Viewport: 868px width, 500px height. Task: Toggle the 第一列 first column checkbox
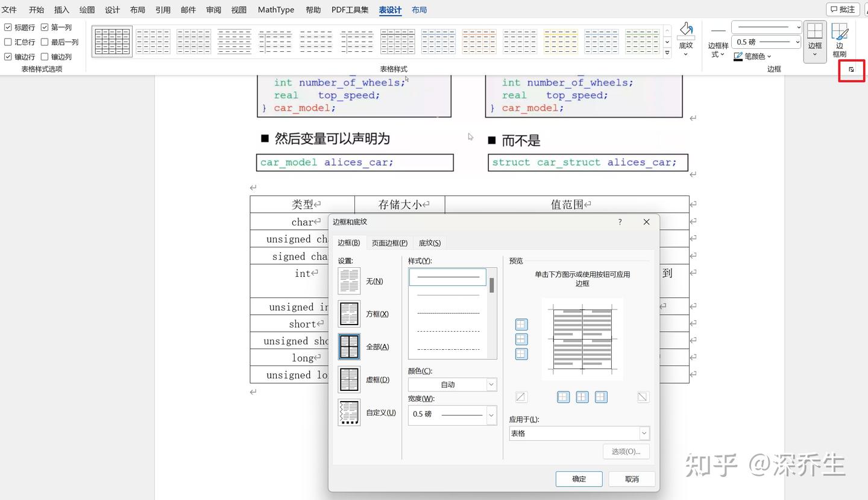coord(45,27)
